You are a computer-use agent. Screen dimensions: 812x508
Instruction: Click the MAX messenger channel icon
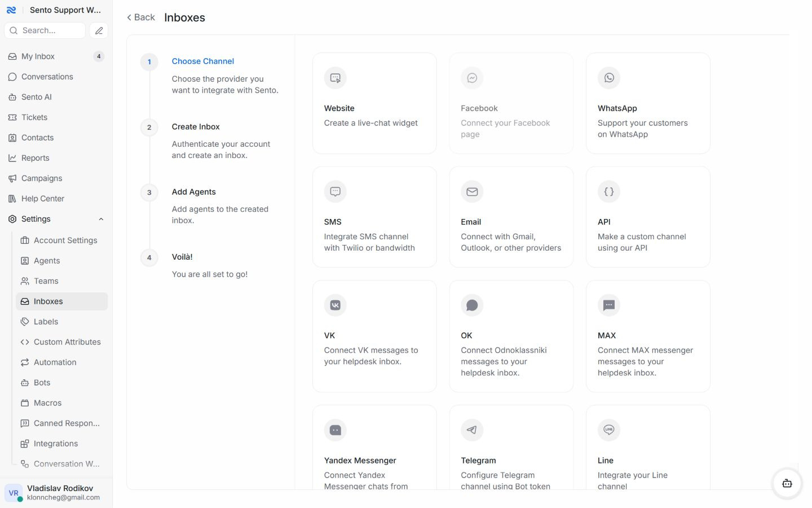(609, 305)
